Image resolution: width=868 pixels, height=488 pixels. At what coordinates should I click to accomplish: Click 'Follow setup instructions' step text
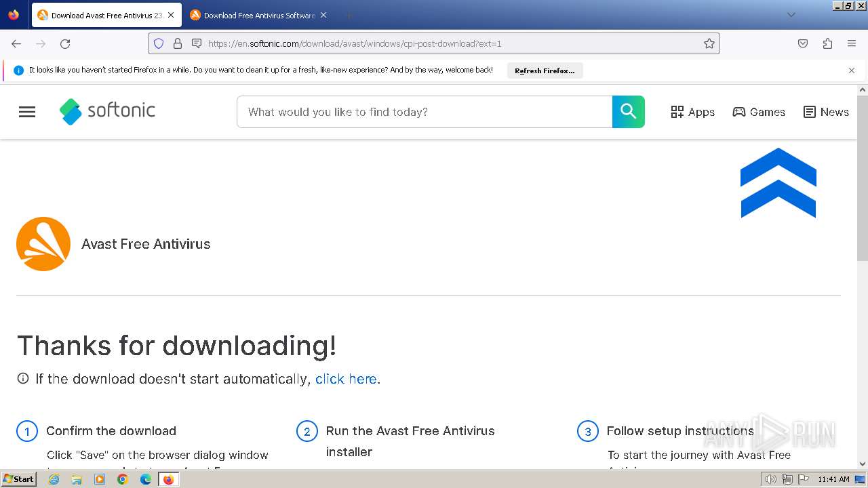[x=680, y=431]
